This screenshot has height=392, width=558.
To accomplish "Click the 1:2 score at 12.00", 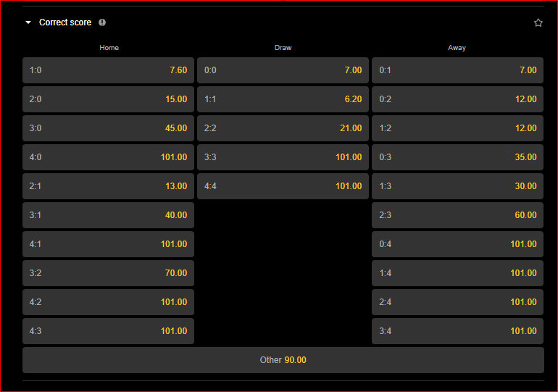I will [457, 128].
